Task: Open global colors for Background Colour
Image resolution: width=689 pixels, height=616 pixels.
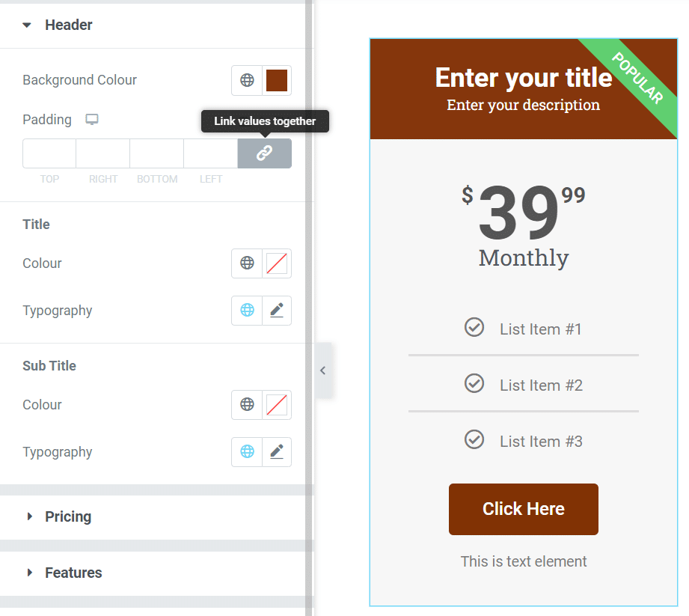Action: click(x=247, y=80)
